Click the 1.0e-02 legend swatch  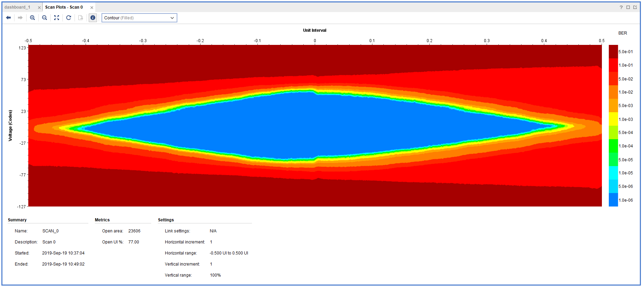pos(613,92)
